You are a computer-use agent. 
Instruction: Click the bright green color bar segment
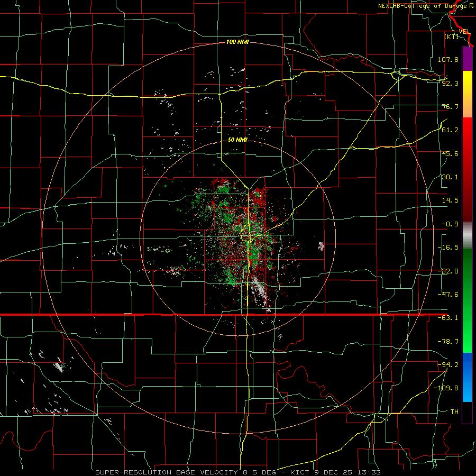pyautogui.click(x=467, y=300)
